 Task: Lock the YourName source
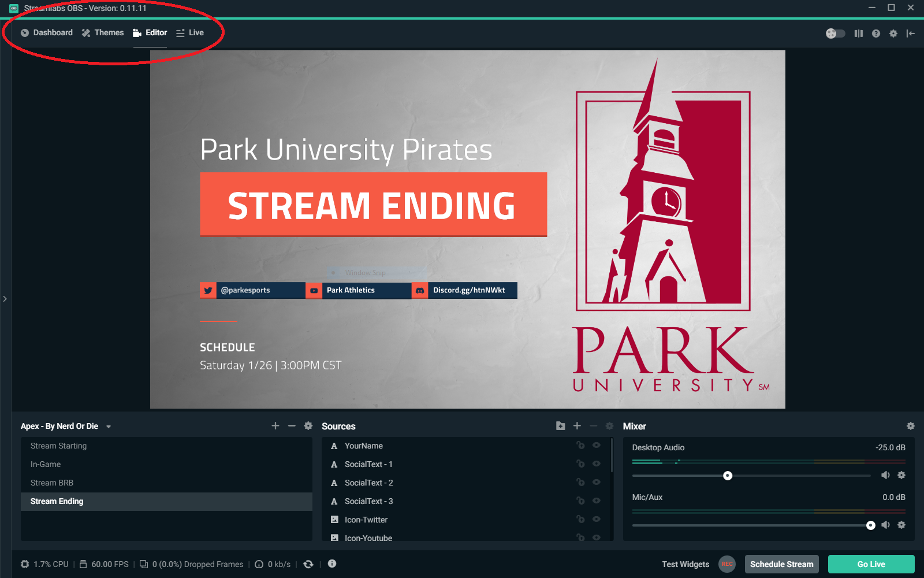tap(580, 446)
